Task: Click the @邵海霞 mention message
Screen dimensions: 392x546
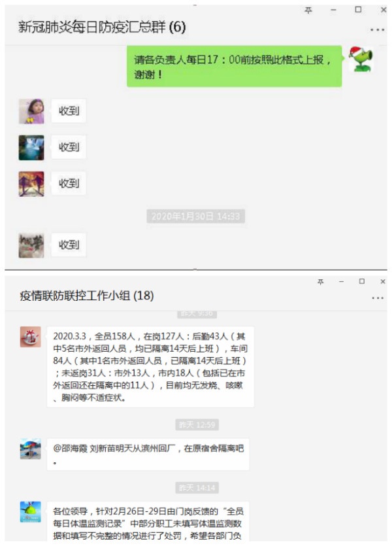Action: (148, 454)
